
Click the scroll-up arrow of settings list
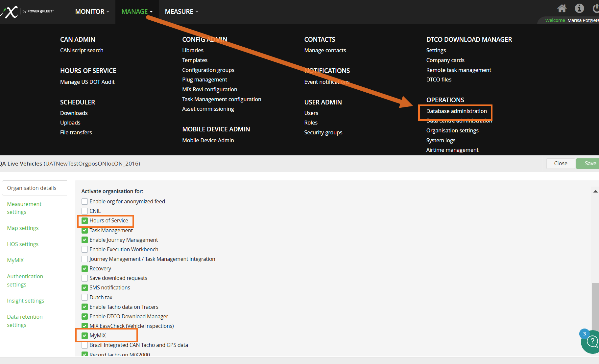coord(595,192)
